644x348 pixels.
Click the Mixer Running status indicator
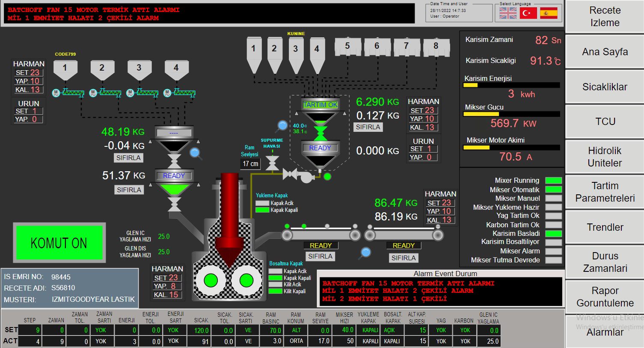(553, 181)
